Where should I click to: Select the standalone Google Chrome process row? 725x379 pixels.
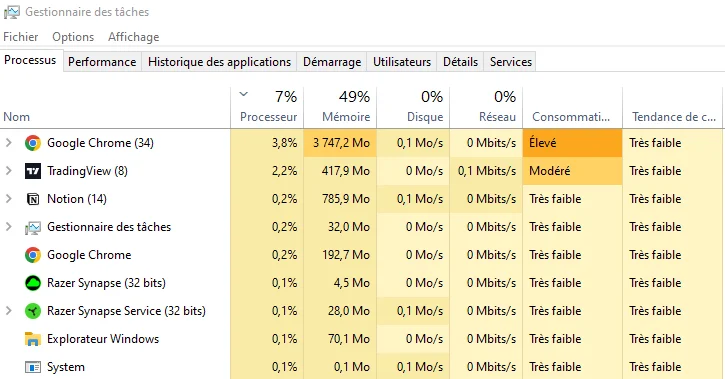point(362,255)
